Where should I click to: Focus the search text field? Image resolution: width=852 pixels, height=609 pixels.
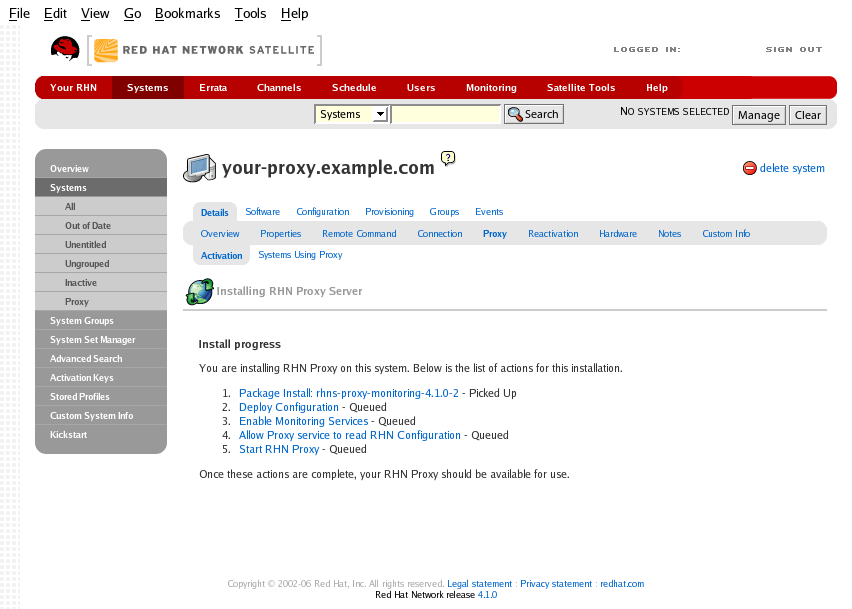(x=446, y=114)
